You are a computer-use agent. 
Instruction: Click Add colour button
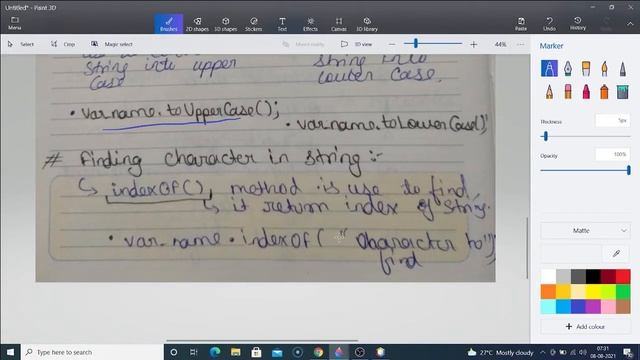[x=585, y=327]
